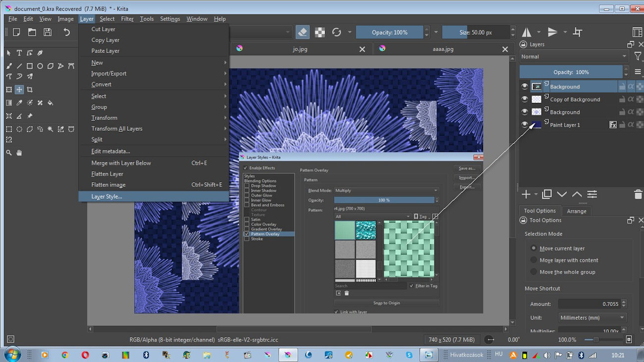Screen dimensions: 644x362
Task: Switch to the Arrange tab
Action: coord(576,211)
